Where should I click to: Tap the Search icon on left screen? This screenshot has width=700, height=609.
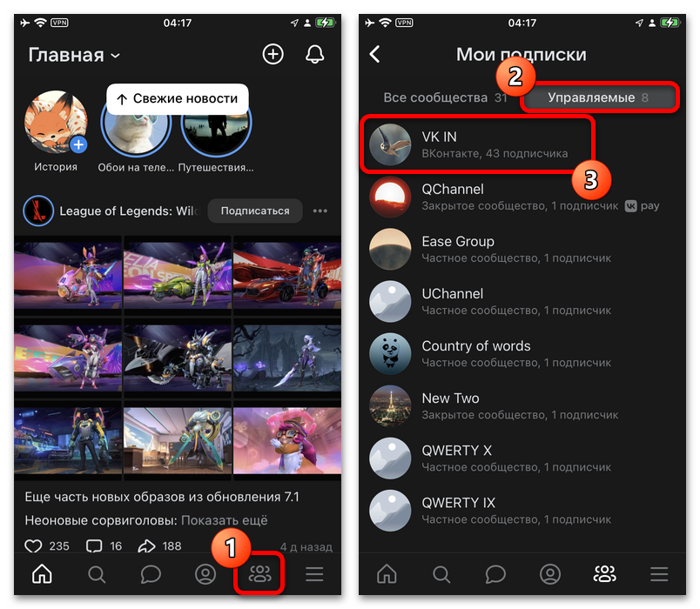pos(97,574)
